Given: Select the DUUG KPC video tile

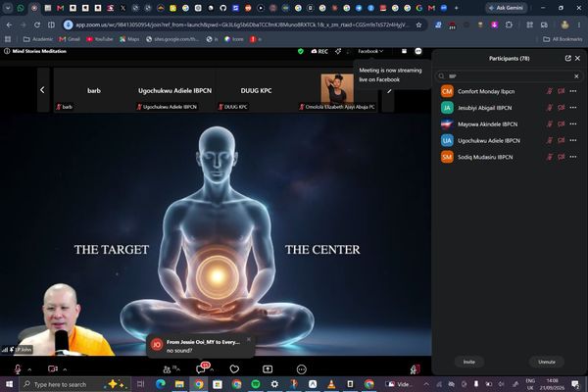Looking at the screenshot, I should [x=256, y=90].
